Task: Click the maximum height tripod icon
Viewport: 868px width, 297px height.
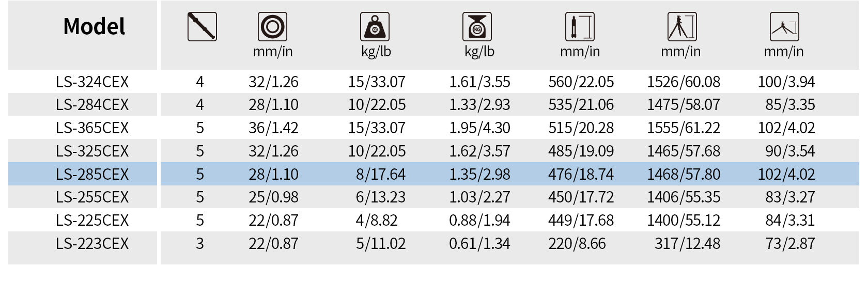Action: 682,27
